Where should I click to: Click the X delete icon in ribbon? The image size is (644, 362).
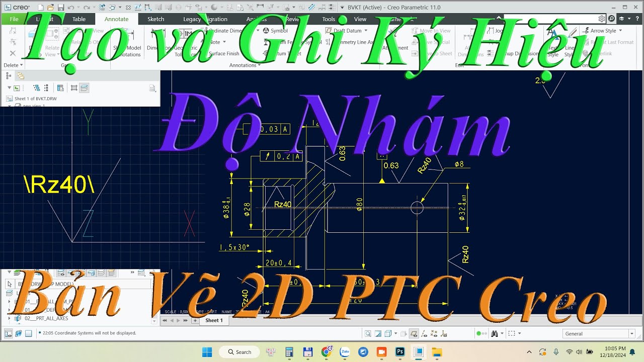13,53
